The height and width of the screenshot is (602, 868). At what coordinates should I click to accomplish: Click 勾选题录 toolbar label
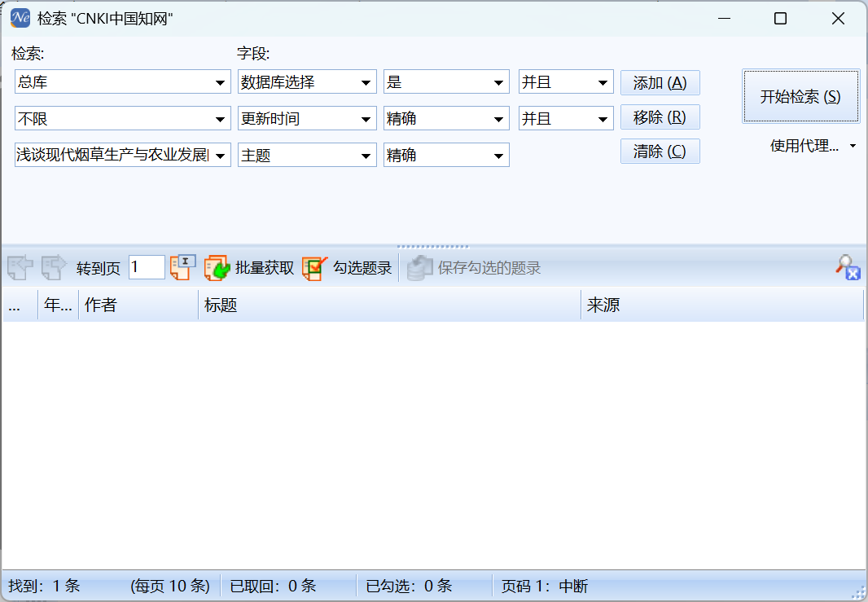(362, 268)
